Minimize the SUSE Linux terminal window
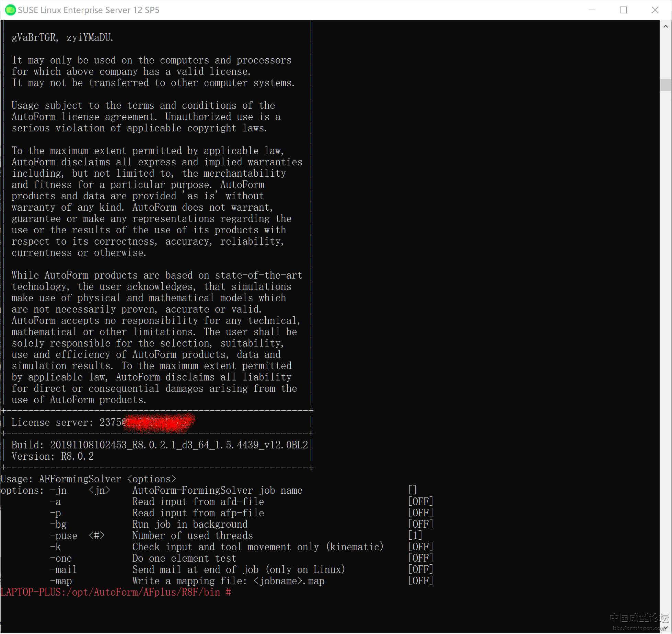Image resolution: width=672 pixels, height=634 pixels. pyautogui.click(x=592, y=10)
